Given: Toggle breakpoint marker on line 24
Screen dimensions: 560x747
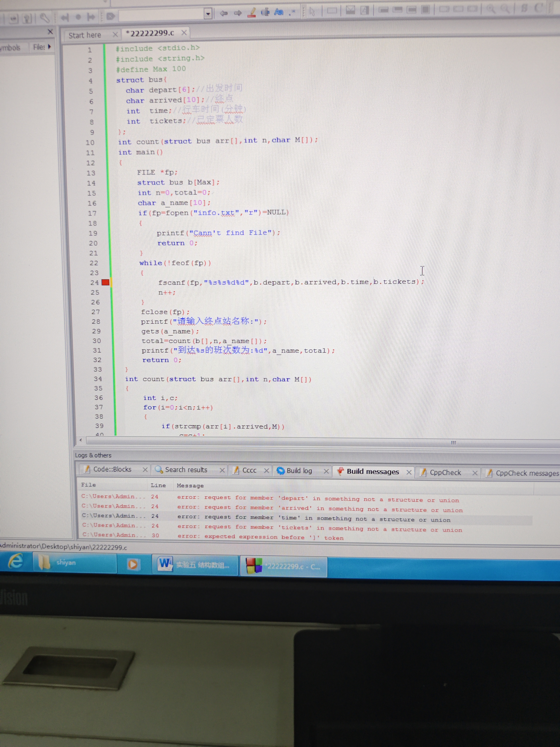Looking at the screenshot, I should point(105,282).
